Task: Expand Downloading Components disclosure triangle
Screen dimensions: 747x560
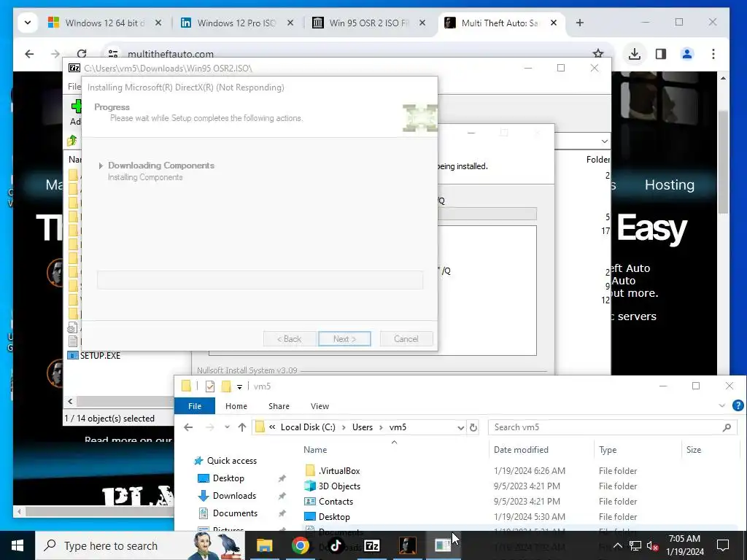Action: 101,166
